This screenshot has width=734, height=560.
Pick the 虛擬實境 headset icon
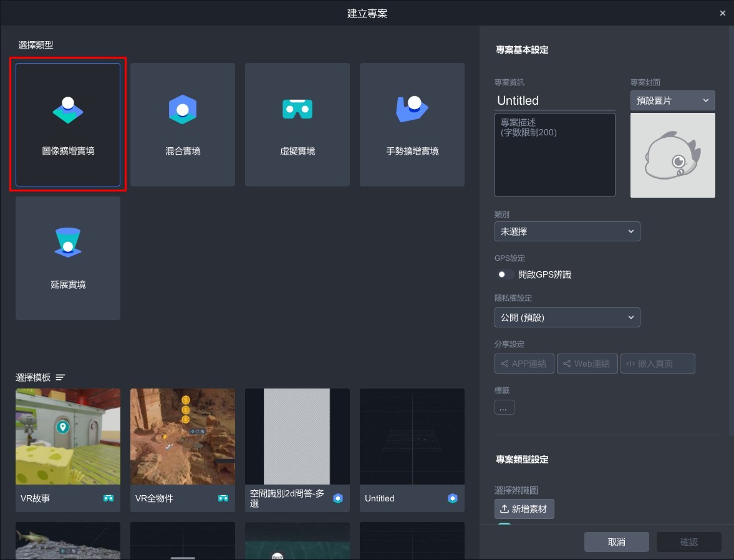pos(297,110)
